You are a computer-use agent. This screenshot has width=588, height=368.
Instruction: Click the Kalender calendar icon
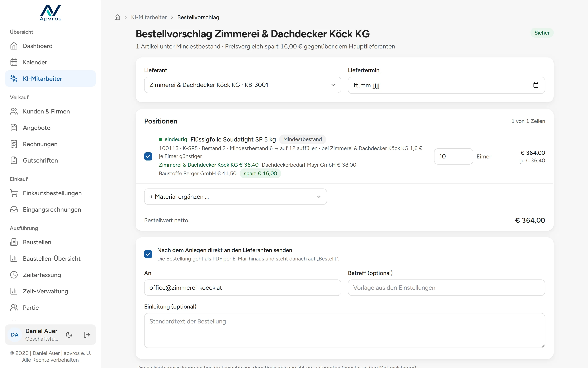coord(14,62)
